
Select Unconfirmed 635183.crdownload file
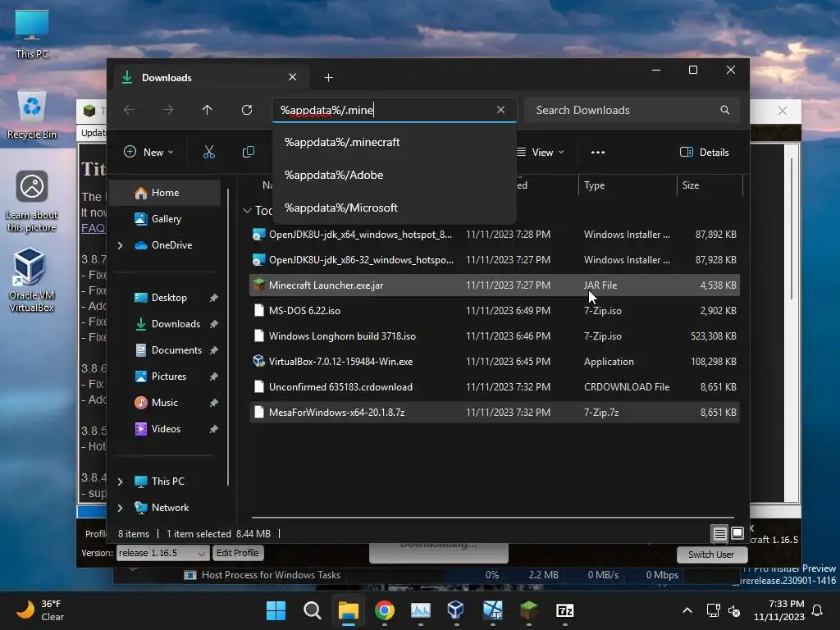(495, 387)
